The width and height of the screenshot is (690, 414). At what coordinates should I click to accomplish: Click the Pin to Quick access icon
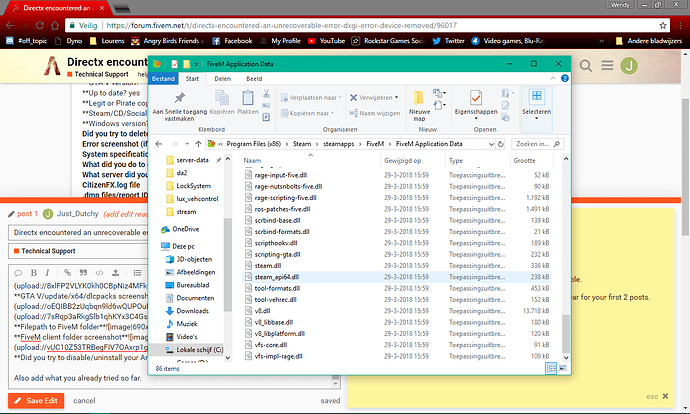tap(180, 98)
